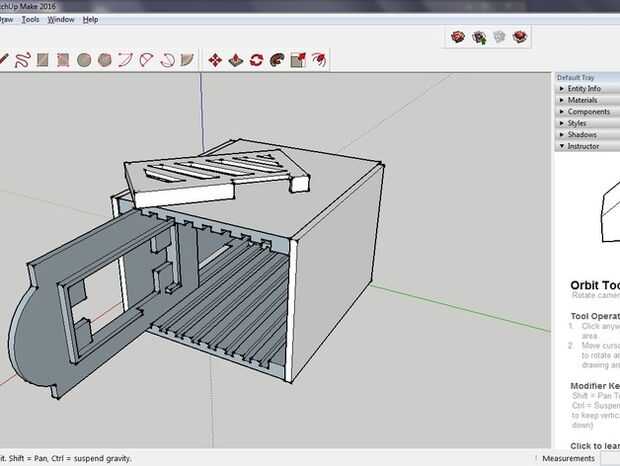Expand the Shadows panel

[x=587, y=134]
